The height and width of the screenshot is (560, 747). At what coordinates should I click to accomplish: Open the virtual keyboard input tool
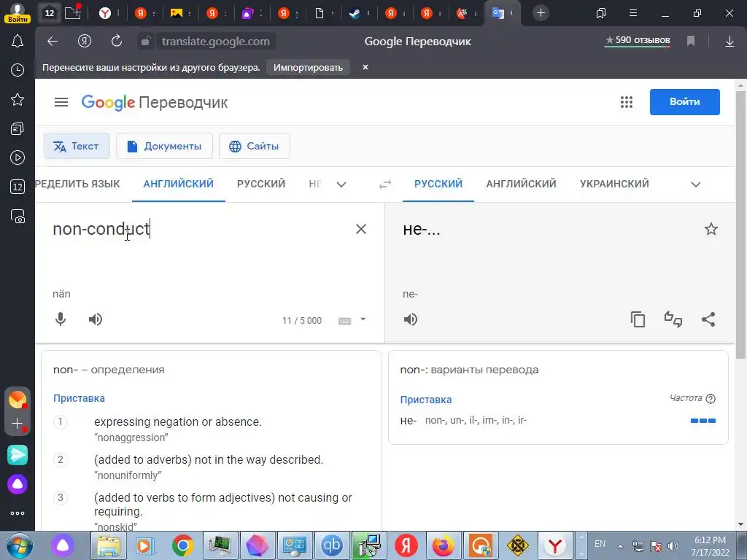point(344,321)
